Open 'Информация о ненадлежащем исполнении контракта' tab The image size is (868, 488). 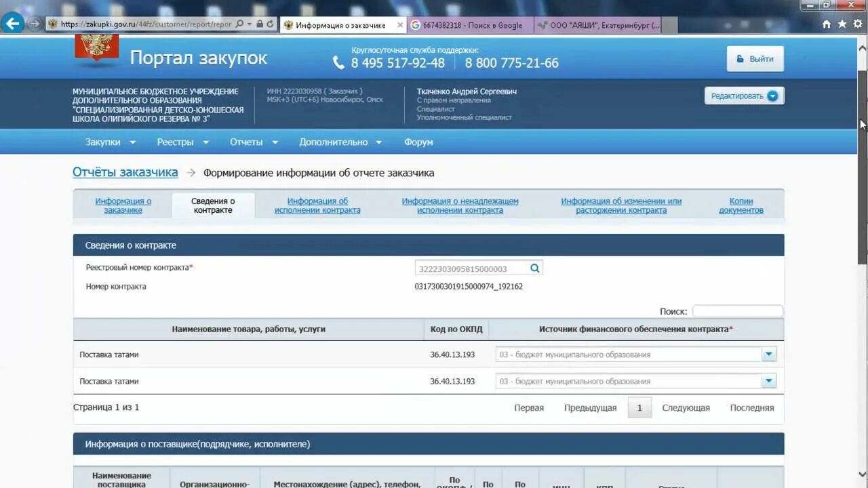(x=460, y=205)
